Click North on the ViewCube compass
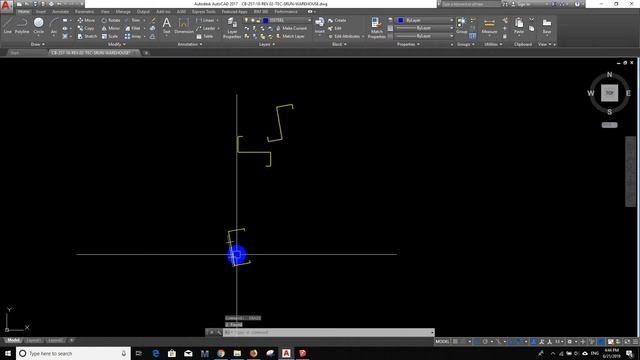 [609, 75]
